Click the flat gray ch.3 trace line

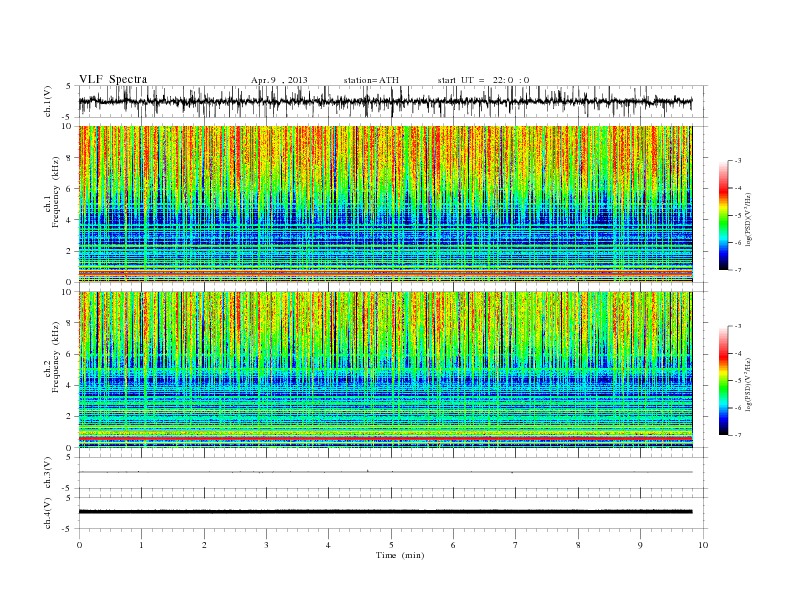click(x=385, y=472)
